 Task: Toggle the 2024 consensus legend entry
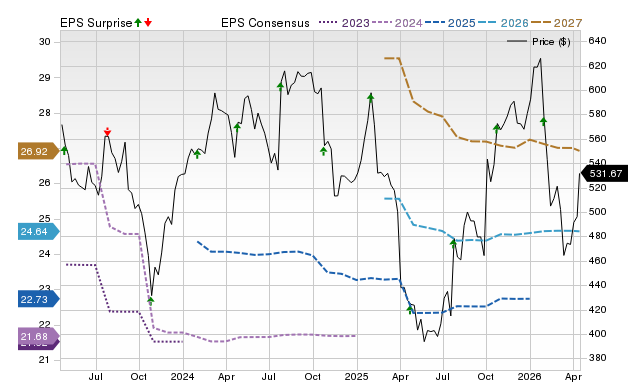(x=397, y=23)
